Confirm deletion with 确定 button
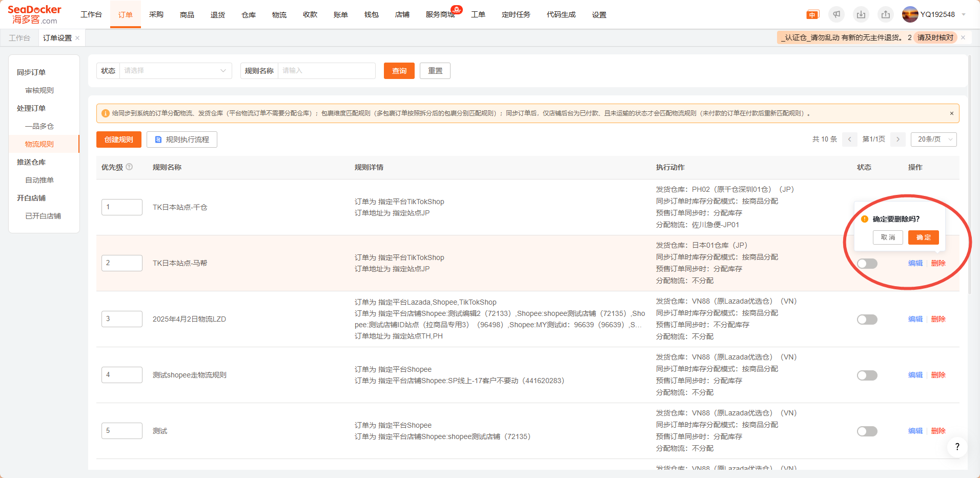980x478 pixels. (923, 237)
